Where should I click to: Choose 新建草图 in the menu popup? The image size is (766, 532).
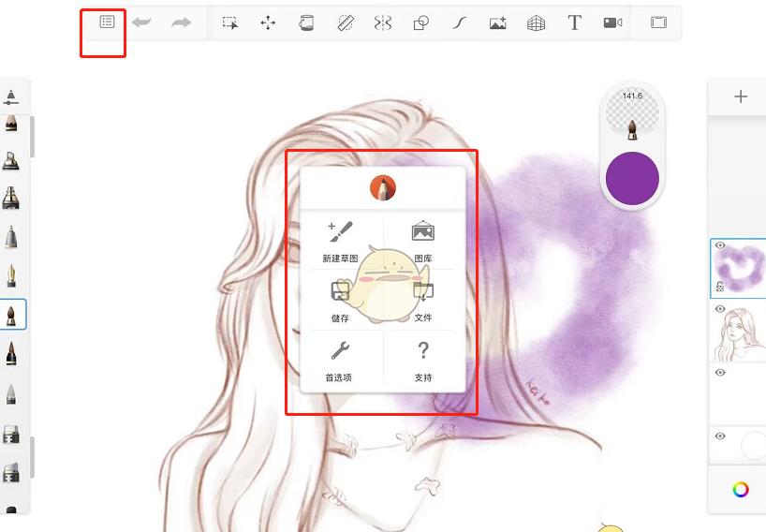[341, 242]
